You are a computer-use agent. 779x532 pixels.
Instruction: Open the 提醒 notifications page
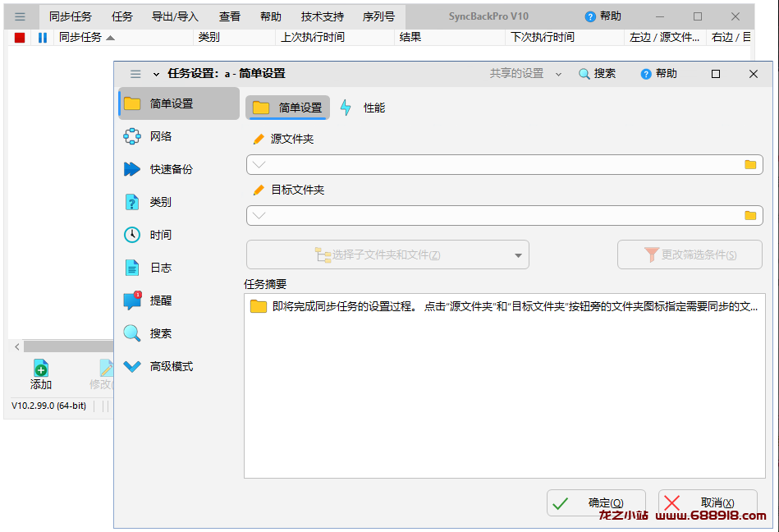179,300
